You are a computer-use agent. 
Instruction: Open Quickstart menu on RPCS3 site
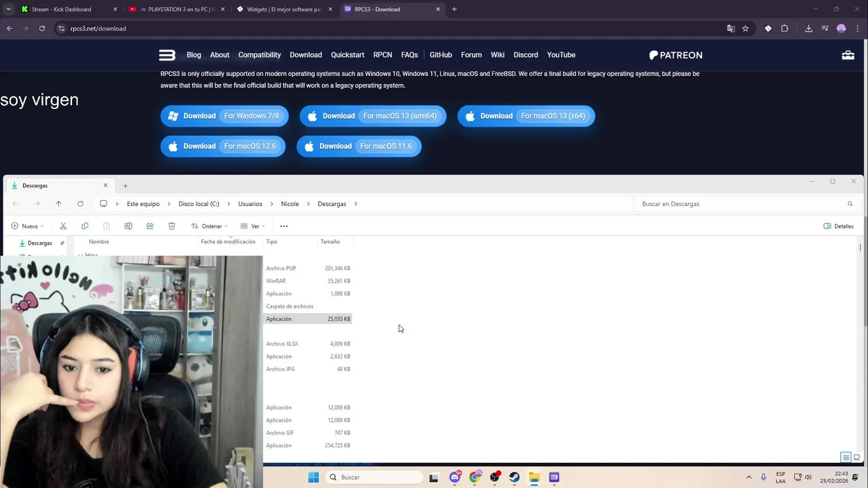[347, 55]
